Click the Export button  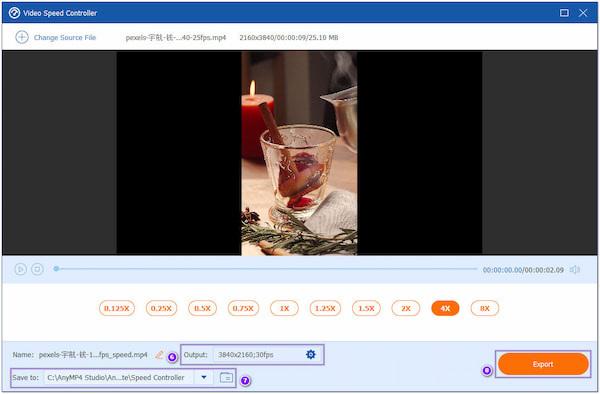coord(543,364)
